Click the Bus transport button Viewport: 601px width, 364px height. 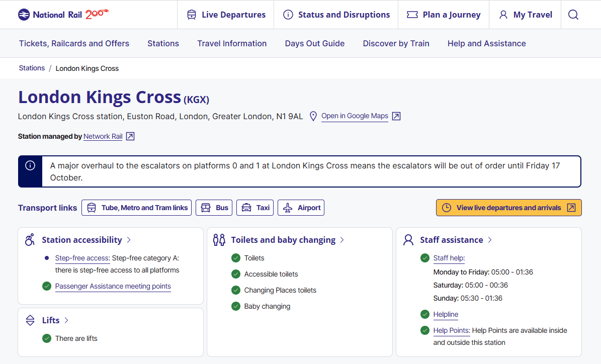point(214,208)
